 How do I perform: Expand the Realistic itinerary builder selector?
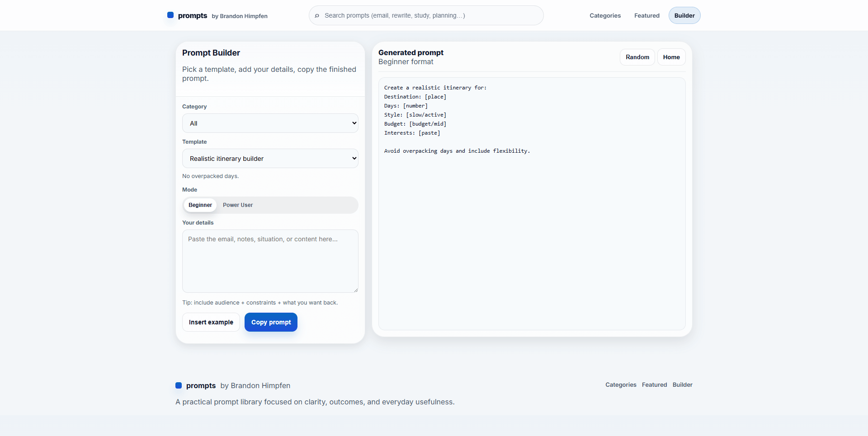point(270,158)
